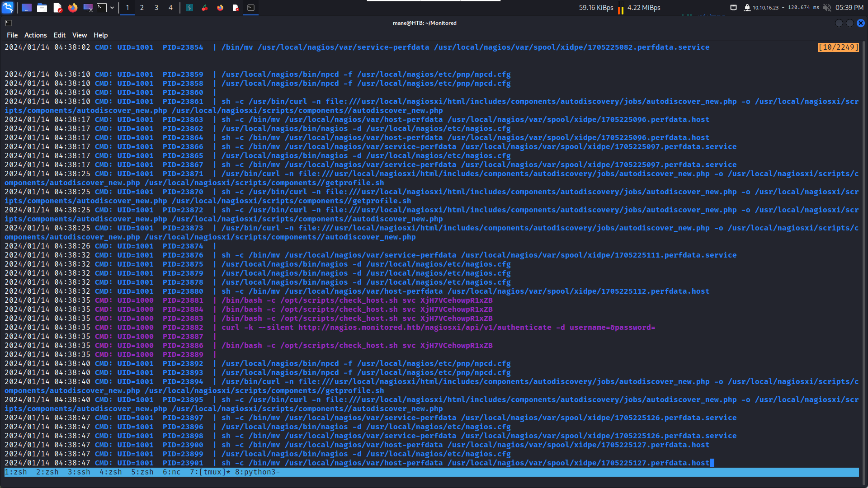Click PID=23859 npcd.cfg line

click(258, 75)
